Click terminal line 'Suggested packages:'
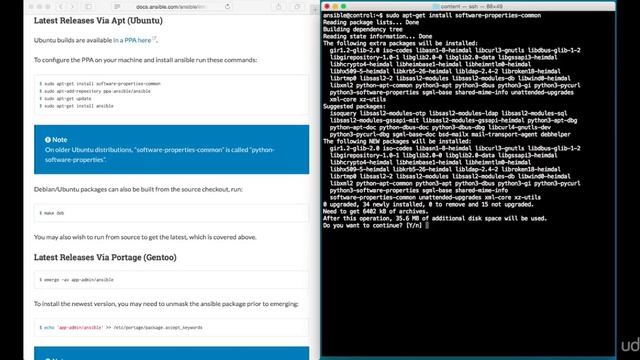This screenshot has width=640, height=360. (x=354, y=107)
